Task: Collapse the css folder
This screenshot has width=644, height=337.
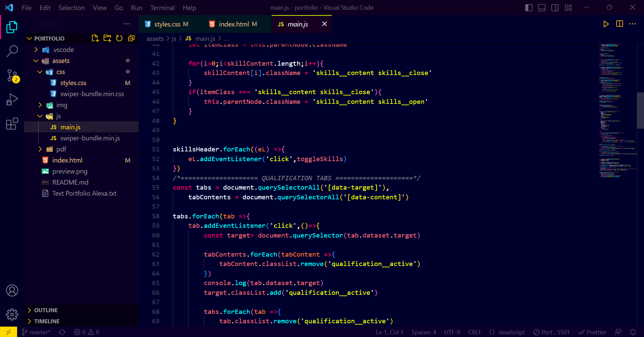Action: click(81, 72)
